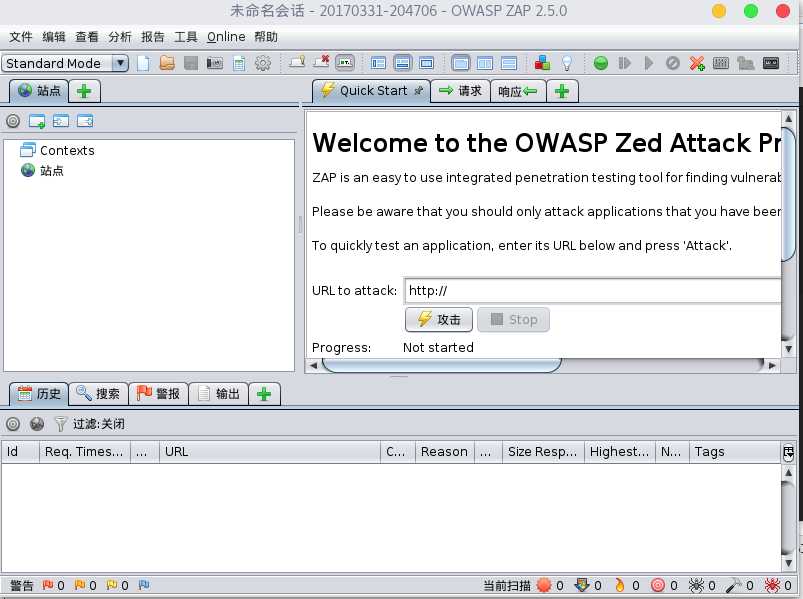Switch to the 请求 request tab
The height and width of the screenshot is (599, 803).
460,91
